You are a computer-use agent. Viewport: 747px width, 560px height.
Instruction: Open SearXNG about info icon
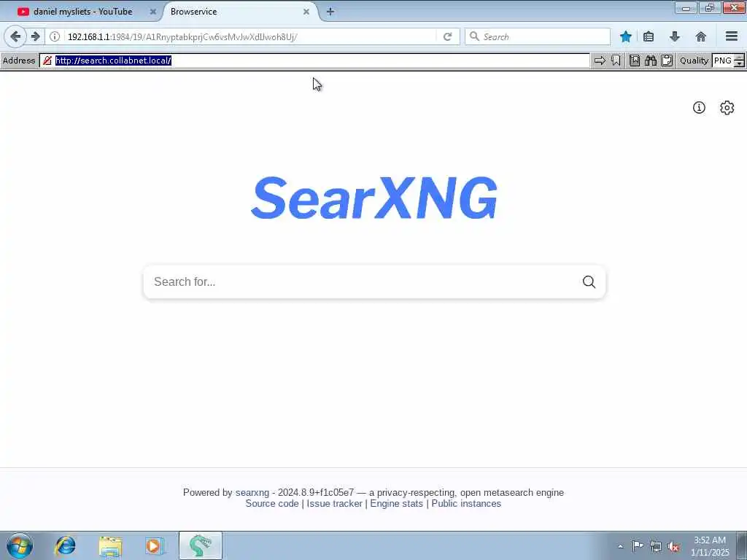(699, 108)
